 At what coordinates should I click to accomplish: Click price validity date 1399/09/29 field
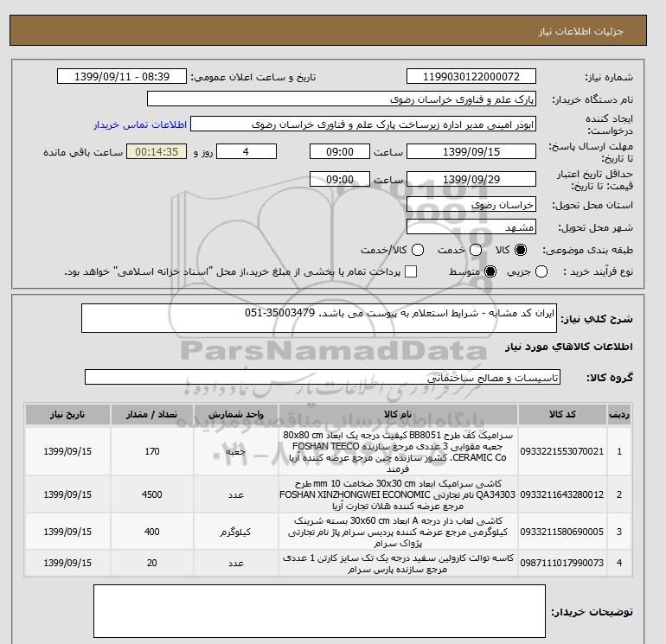(x=471, y=179)
